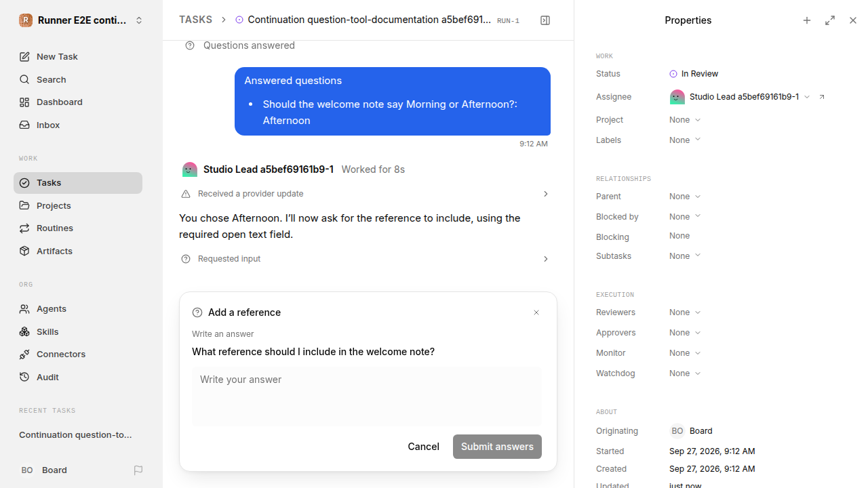Dismiss the Add a reference card
Viewport: 868px width, 488px height.
[x=536, y=312]
